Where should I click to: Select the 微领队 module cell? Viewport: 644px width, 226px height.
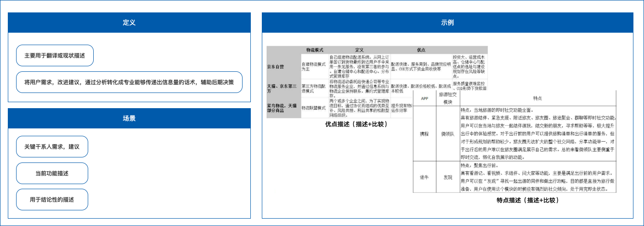[x=447, y=134]
